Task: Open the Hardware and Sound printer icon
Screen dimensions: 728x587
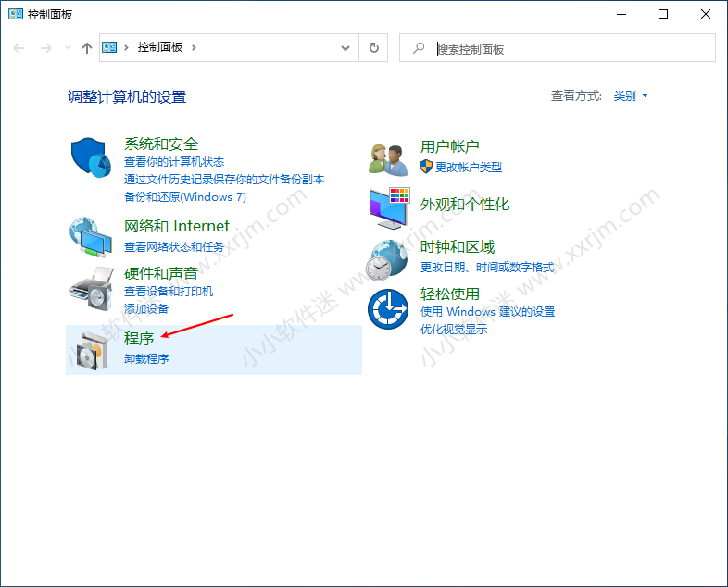Action: click(91, 288)
